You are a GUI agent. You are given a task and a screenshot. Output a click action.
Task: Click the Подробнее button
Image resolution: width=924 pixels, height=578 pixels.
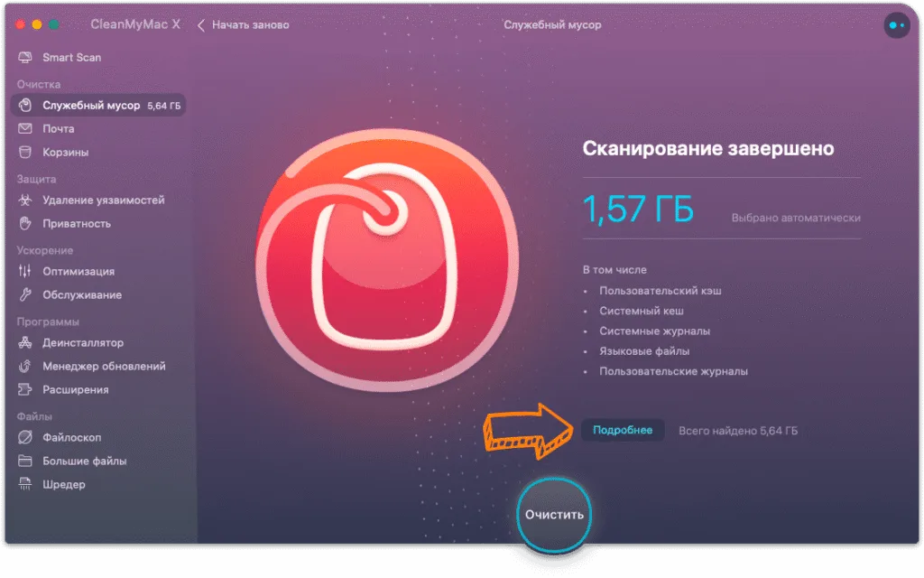(623, 431)
